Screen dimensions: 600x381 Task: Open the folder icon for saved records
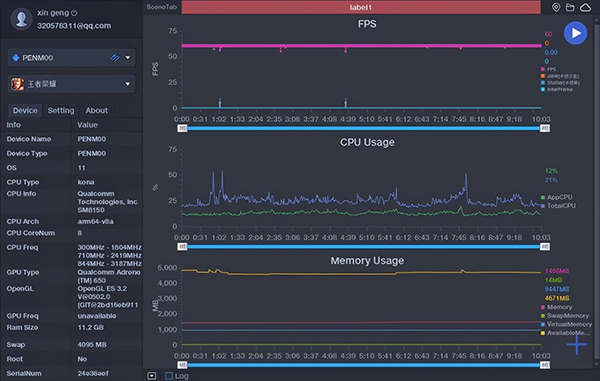(x=570, y=7)
